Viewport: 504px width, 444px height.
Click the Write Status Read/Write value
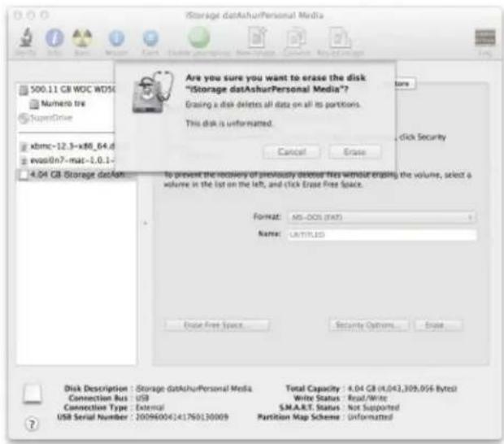pos(367,398)
